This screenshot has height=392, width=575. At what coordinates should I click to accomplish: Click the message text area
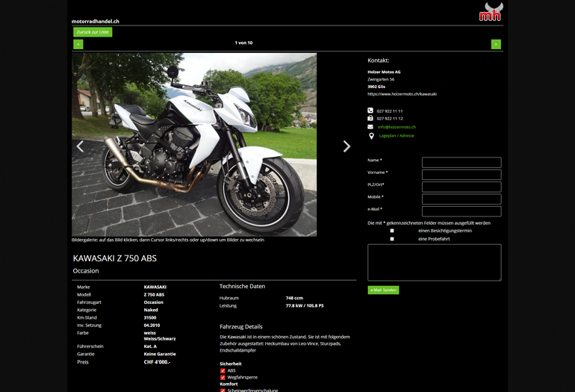pos(434,263)
